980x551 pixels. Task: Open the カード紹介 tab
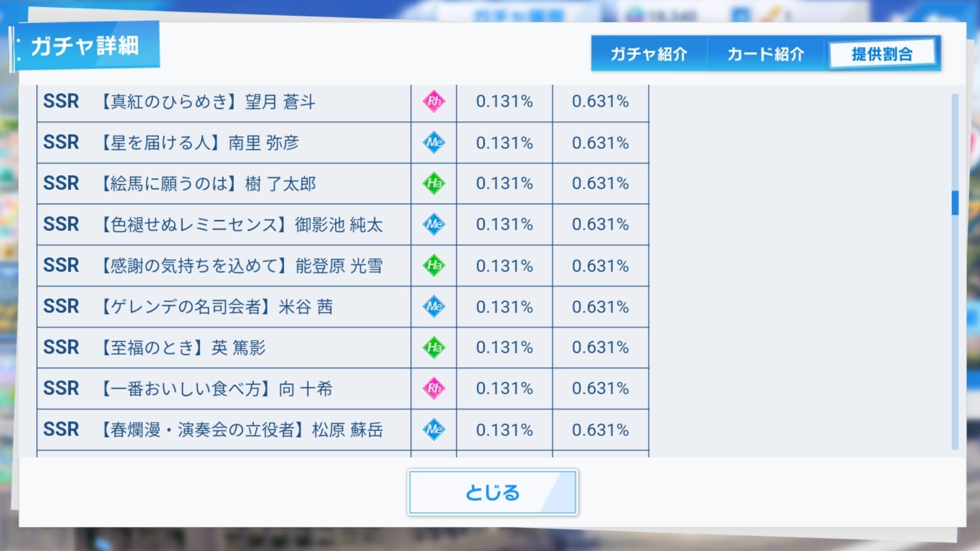[x=766, y=53]
